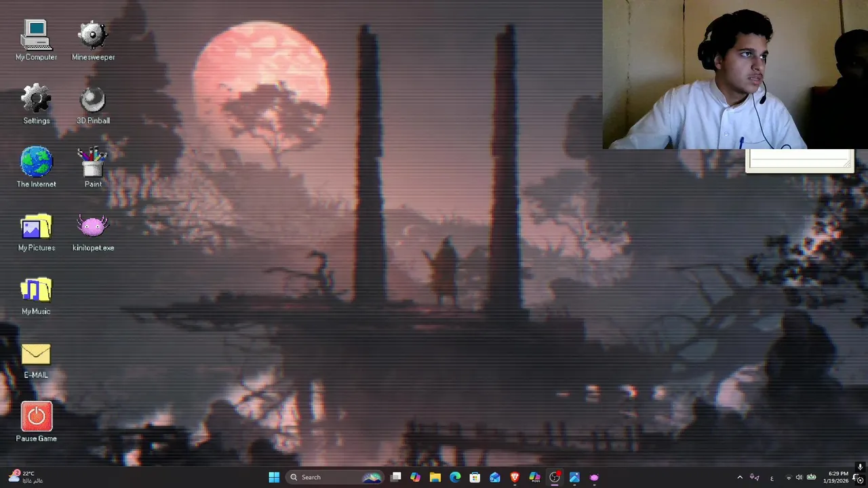Open Task View on the taskbar

[396, 477]
